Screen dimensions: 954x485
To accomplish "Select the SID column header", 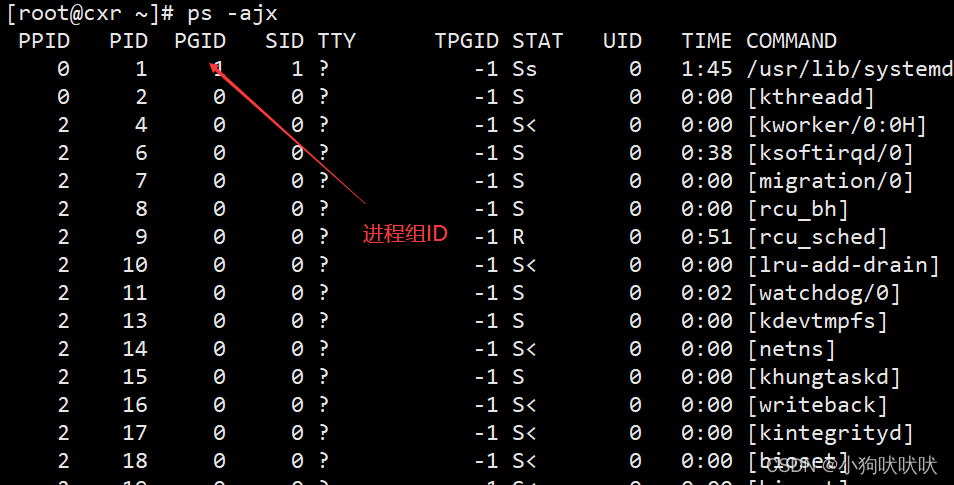I will coord(284,41).
